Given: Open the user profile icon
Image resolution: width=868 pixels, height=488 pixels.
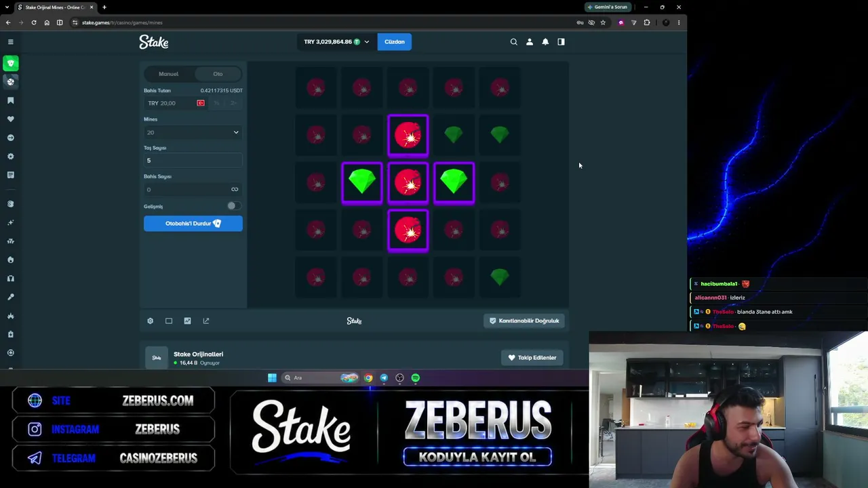Looking at the screenshot, I should pyautogui.click(x=530, y=42).
